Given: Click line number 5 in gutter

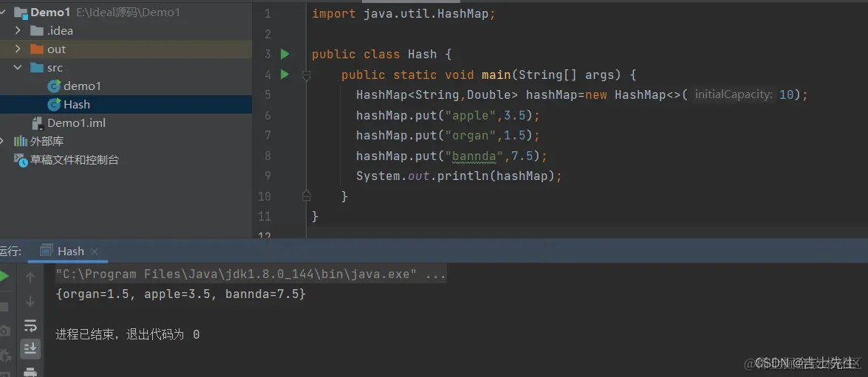Looking at the screenshot, I should point(267,94).
